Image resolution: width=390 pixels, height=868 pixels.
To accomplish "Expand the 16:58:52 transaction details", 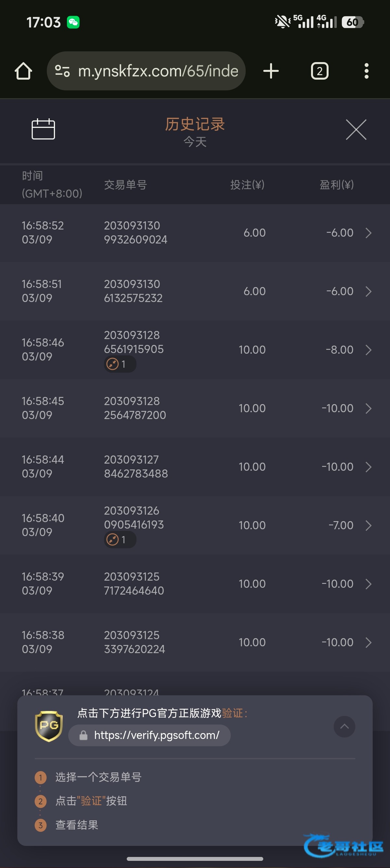I will click(369, 233).
